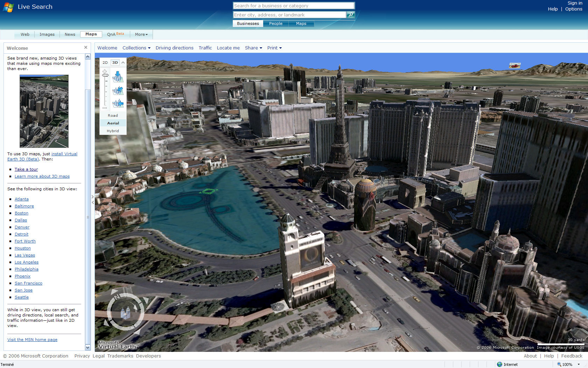The width and height of the screenshot is (588, 368).
Task: Select the Maps search scope
Action: tap(301, 23)
